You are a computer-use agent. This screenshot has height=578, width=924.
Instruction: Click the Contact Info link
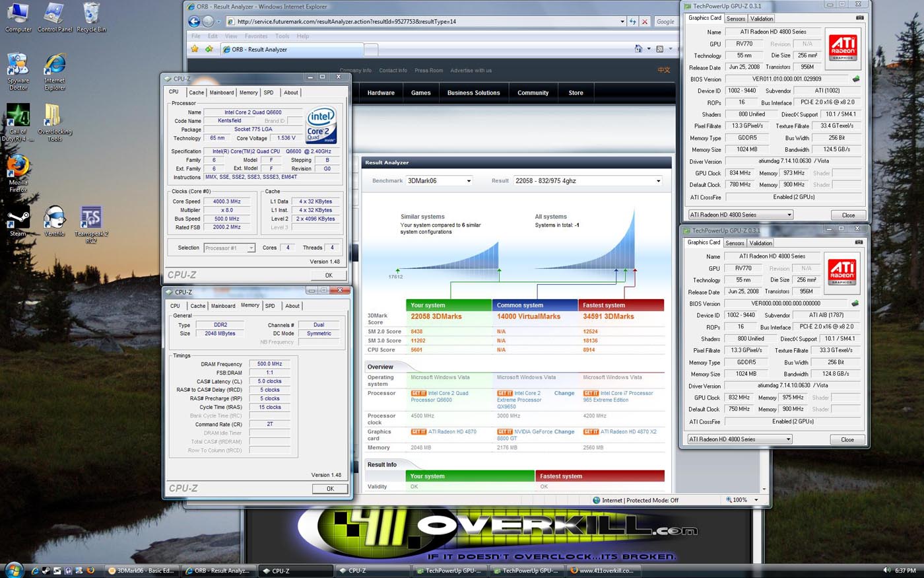[393, 71]
